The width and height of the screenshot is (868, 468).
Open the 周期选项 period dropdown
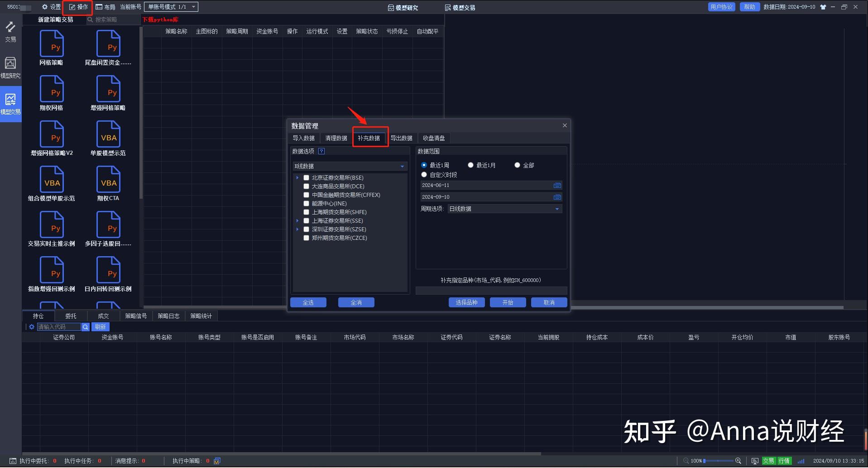click(556, 209)
